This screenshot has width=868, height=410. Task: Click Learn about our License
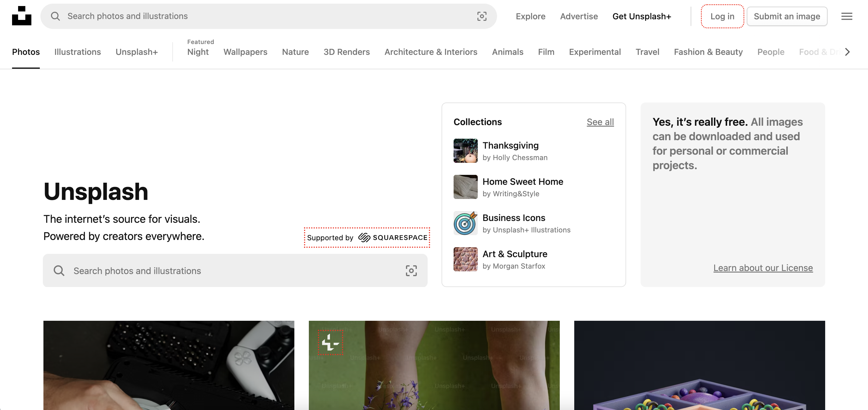pos(763,268)
